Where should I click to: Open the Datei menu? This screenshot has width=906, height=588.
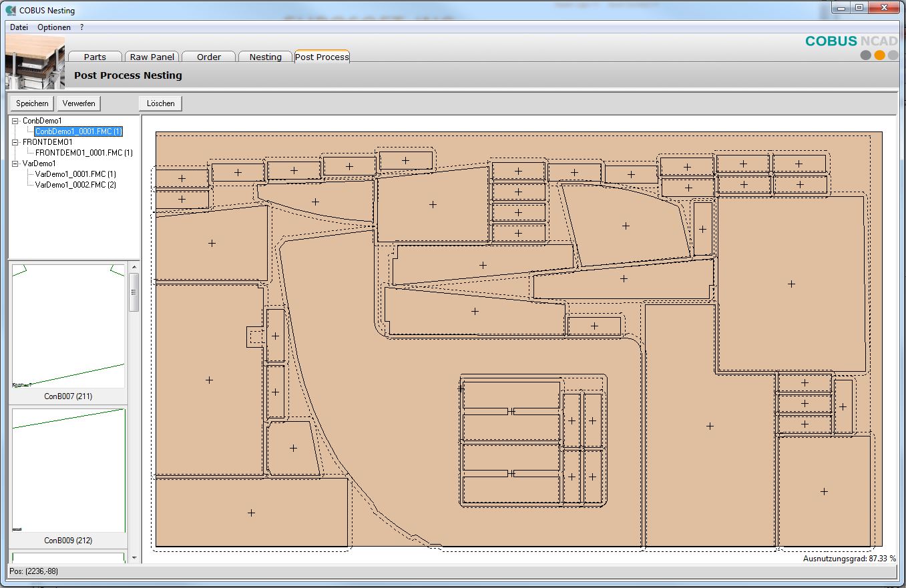18,27
